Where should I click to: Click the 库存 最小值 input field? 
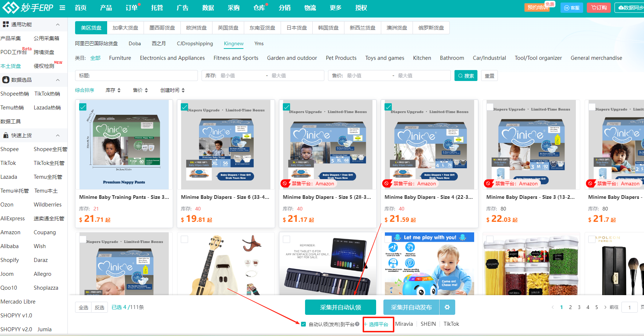point(241,76)
